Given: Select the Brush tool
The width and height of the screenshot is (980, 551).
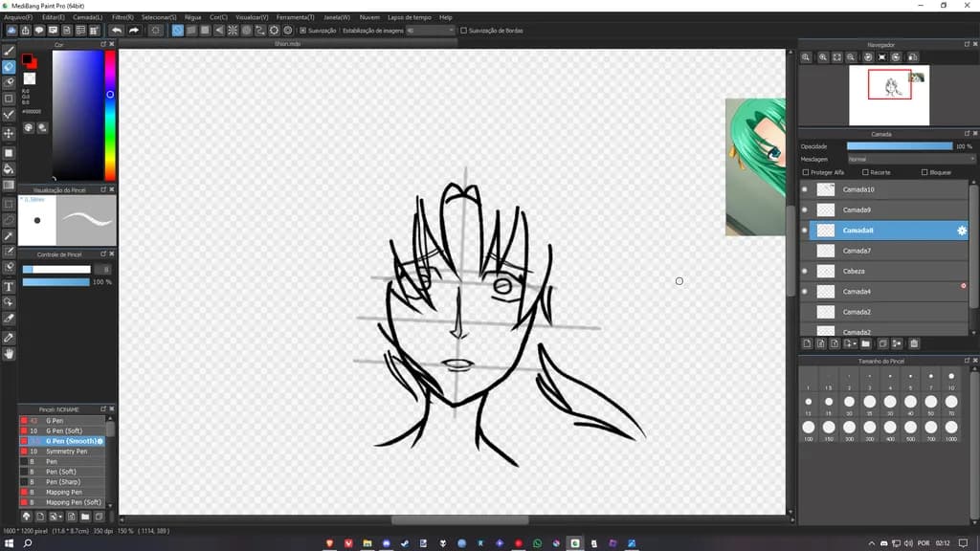Looking at the screenshot, I should tap(9, 52).
